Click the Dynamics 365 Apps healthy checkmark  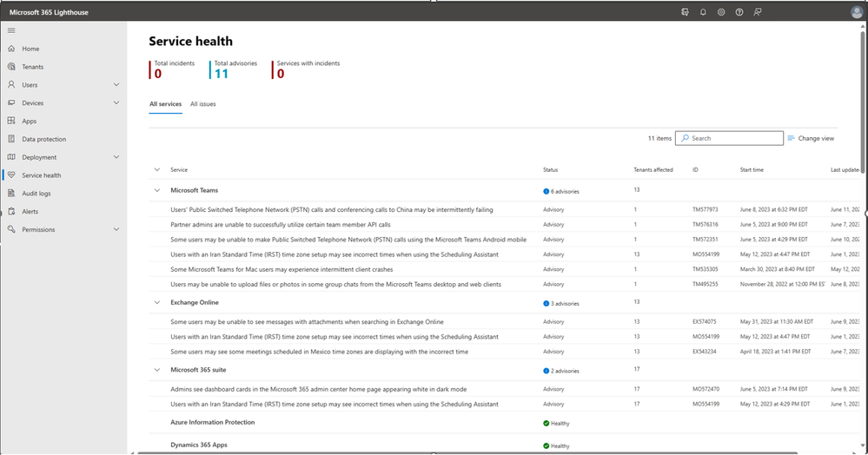tap(546, 446)
